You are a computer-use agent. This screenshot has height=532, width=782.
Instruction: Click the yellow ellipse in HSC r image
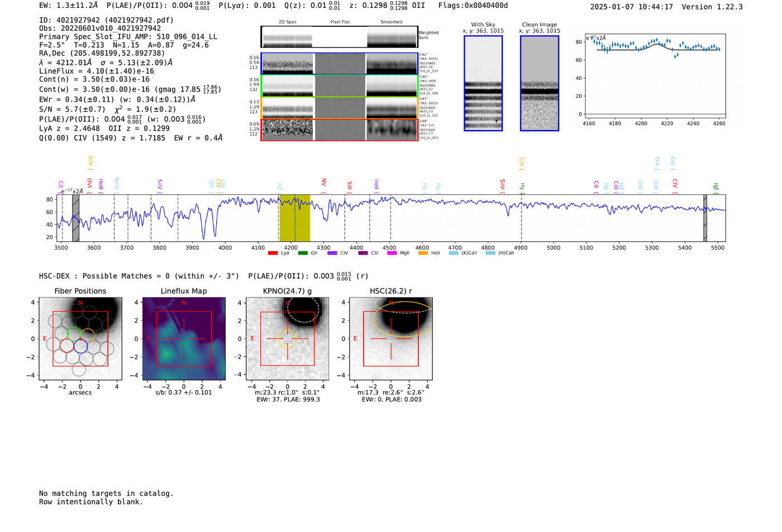tap(403, 319)
